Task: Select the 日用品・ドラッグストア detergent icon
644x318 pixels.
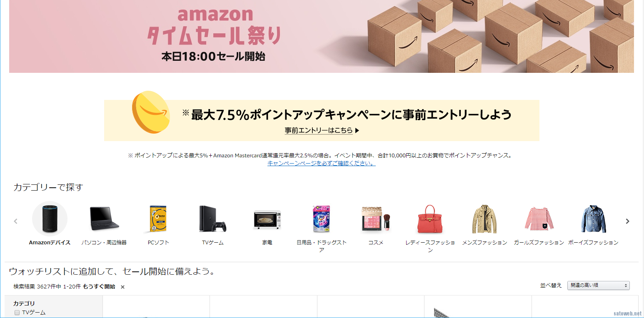Action: 321,219
